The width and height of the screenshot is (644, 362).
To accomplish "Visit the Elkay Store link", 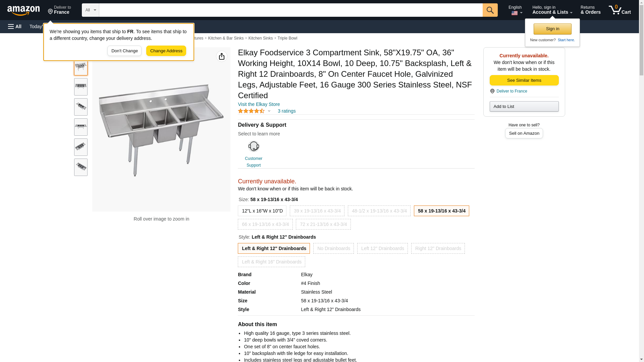I will 259,104.
